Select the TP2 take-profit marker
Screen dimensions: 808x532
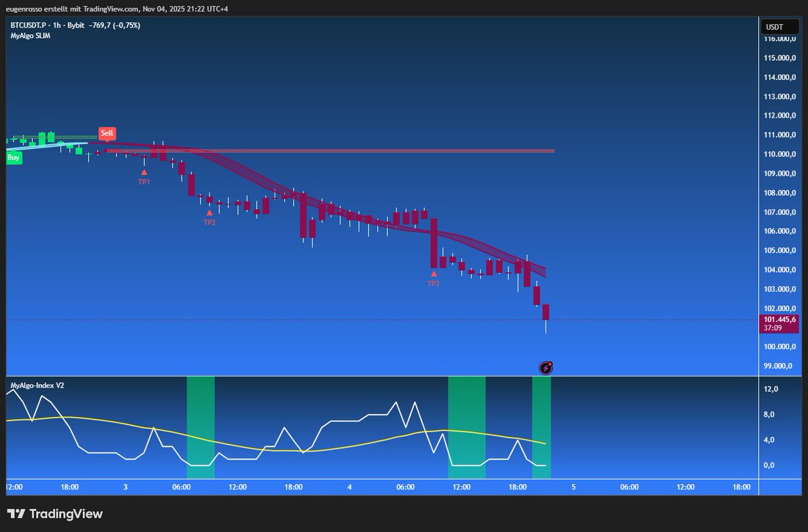click(x=209, y=218)
